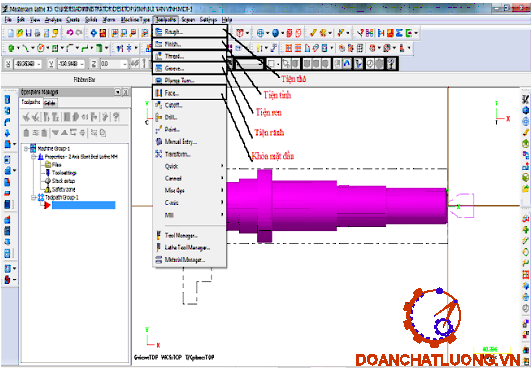Viewport: 532px width, 368px height.
Task: Collapse the Machine Group-1 tree node
Action: (x=26, y=149)
